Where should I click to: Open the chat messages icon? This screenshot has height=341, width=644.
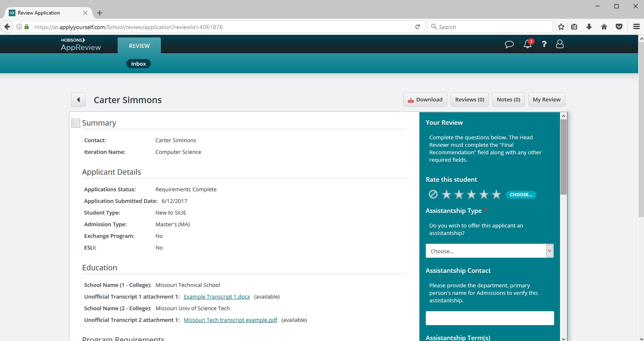[509, 44]
